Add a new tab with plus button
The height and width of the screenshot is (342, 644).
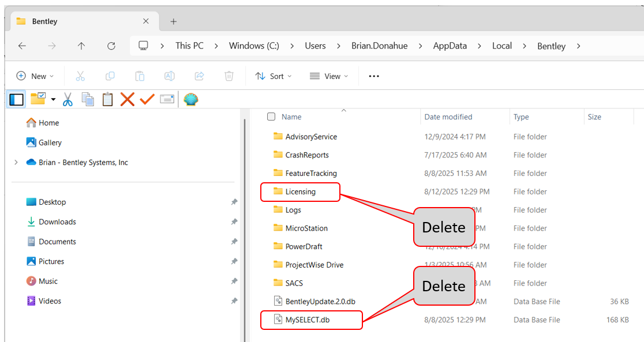coord(173,21)
